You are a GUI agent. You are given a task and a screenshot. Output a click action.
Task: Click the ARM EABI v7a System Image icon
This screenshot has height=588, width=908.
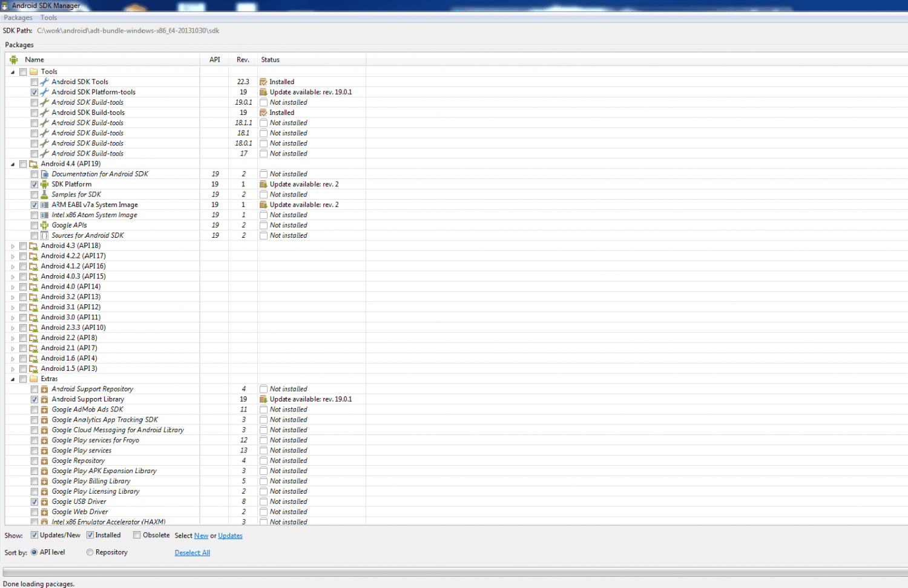44,205
